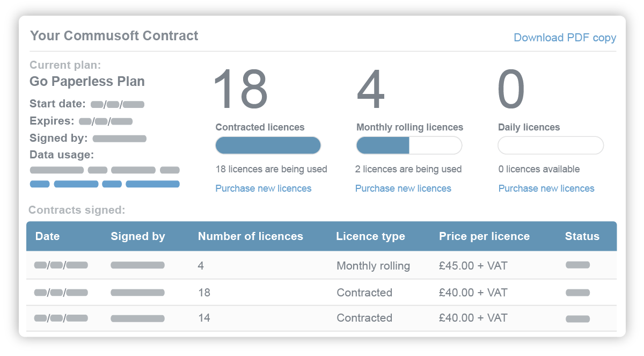Click the Number of licences column header
This screenshot has width=644, height=356.
tap(251, 236)
